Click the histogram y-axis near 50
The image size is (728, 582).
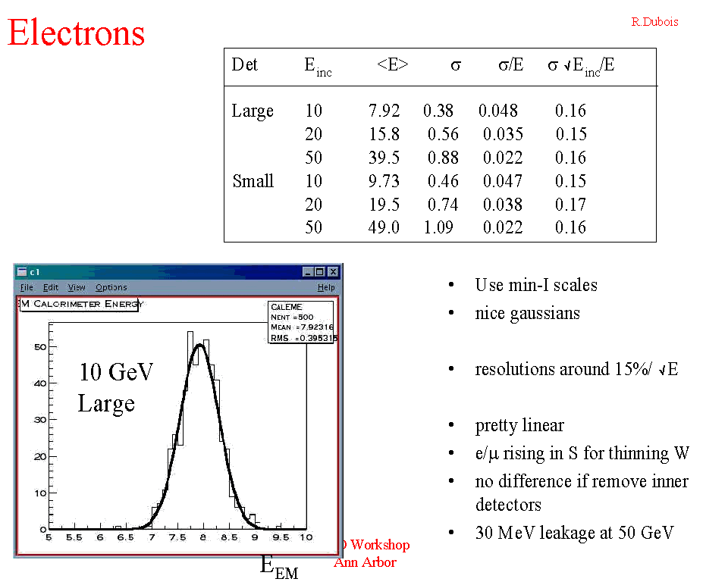click(x=49, y=347)
